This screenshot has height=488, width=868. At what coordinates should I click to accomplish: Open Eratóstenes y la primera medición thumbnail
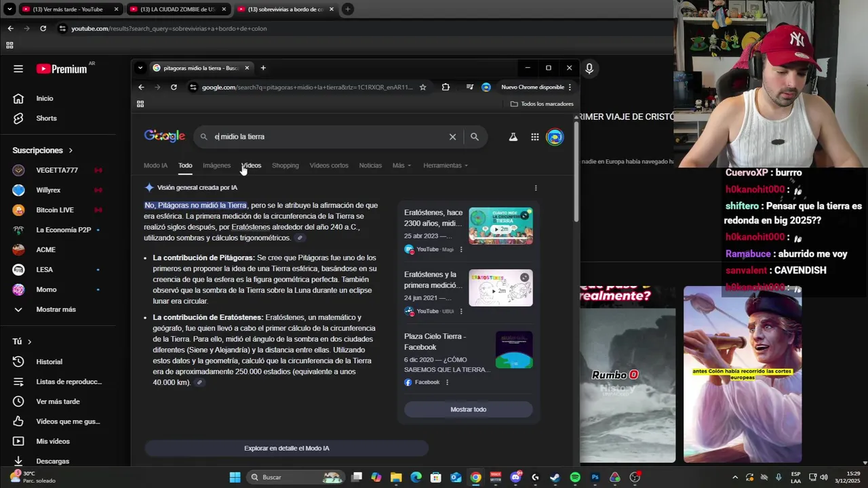500,288
